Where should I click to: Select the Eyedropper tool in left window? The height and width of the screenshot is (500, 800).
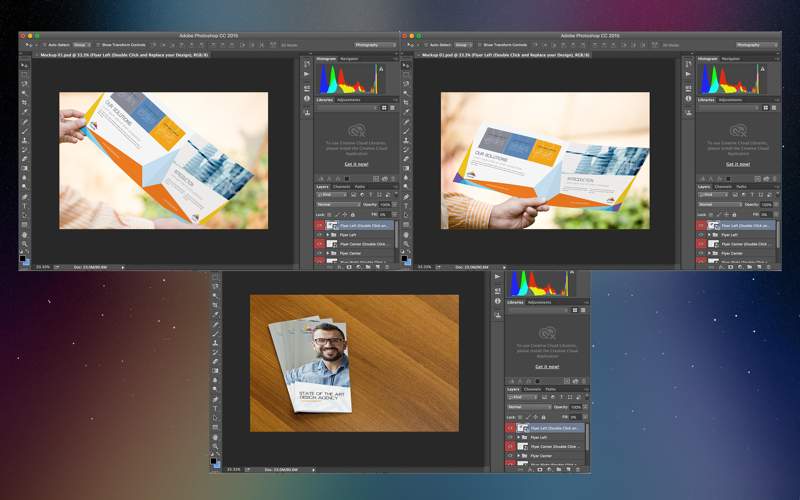24,112
